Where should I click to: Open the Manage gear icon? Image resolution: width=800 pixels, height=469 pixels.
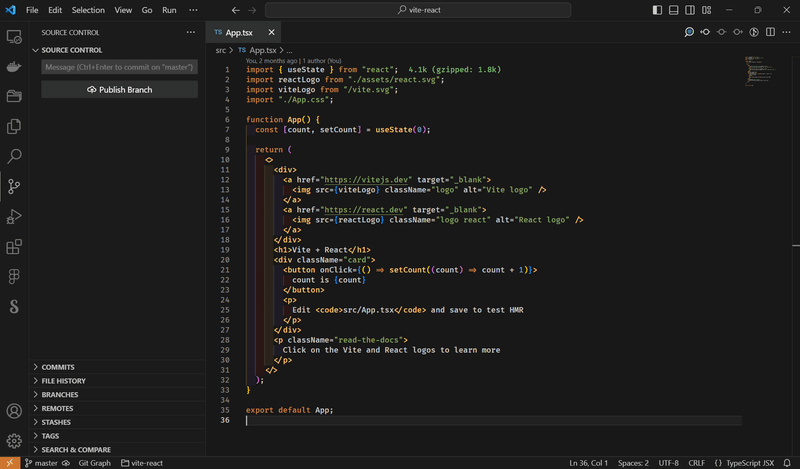pos(14,441)
